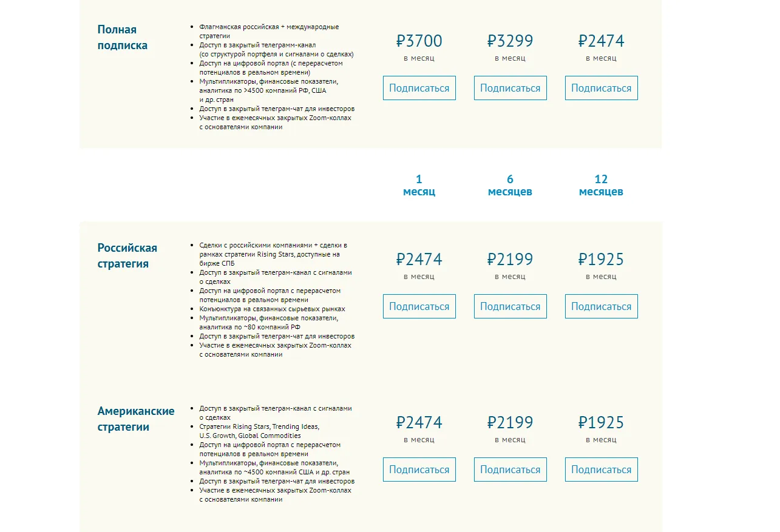The height and width of the screenshot is (532, 780).
Task: Subscribe to Полная подписка for 1 month
Action: pyautogui.click(x=419, y=88)
